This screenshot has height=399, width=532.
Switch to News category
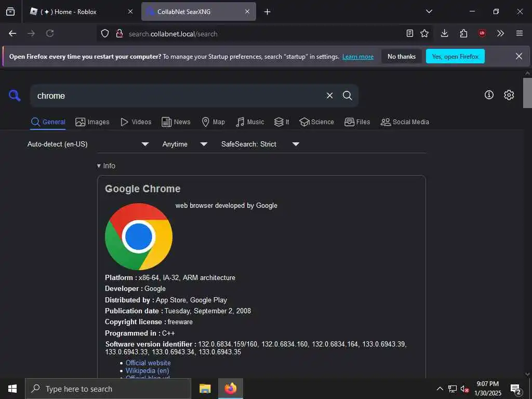click(176, 122)
